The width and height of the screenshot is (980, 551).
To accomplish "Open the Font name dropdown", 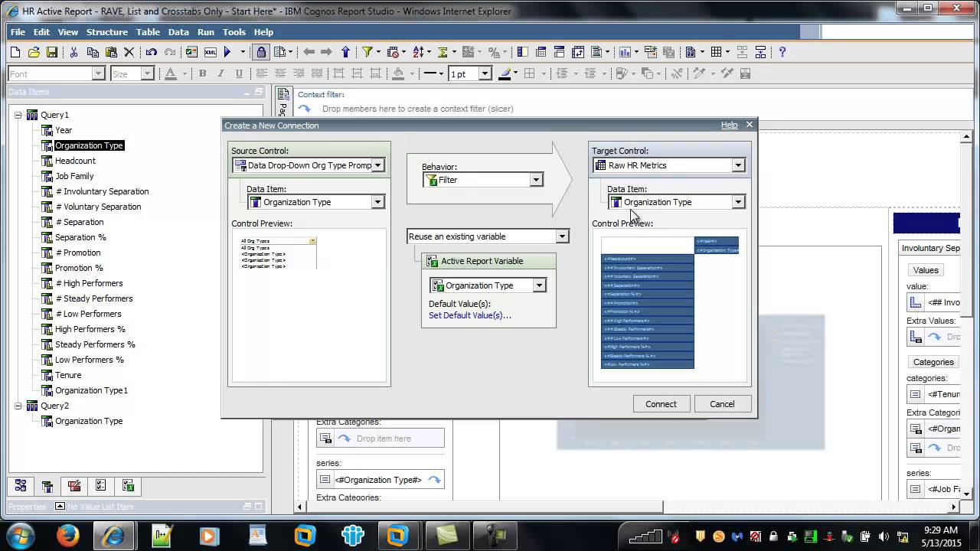I will (98, 73).
